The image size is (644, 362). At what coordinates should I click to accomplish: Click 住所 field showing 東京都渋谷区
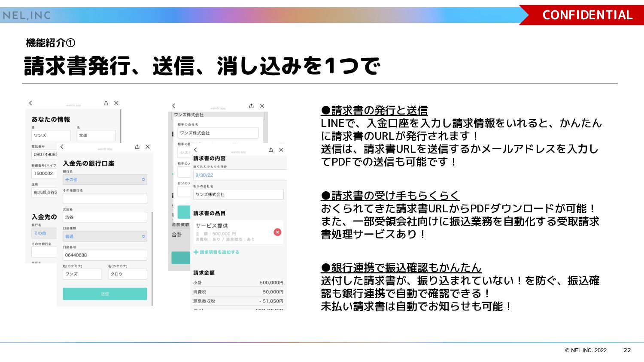tap(44, 193)
